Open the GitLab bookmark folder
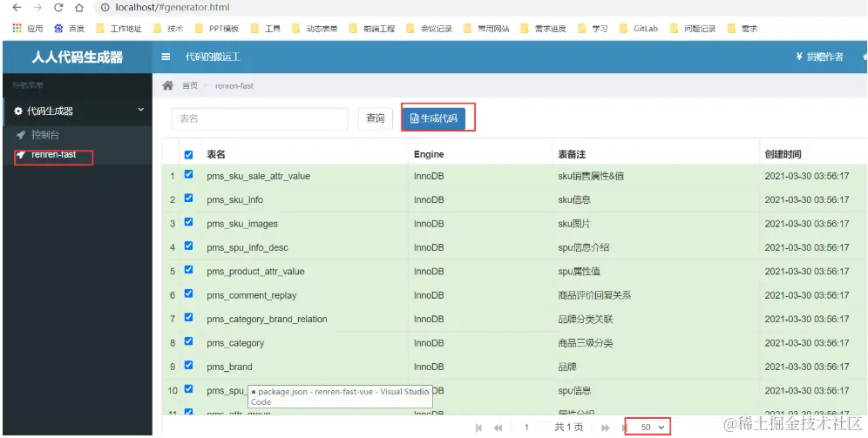 pos(639,29)
